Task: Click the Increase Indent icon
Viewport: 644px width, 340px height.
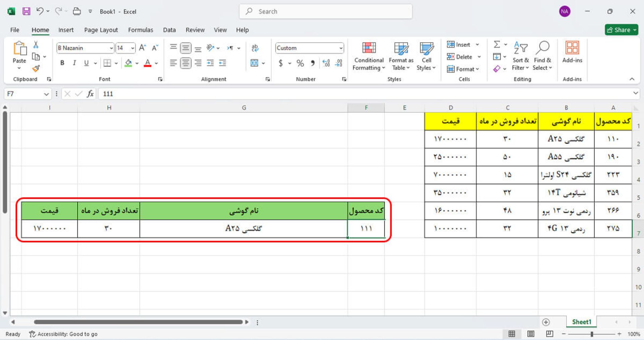Action: click(x=222, y=63)
